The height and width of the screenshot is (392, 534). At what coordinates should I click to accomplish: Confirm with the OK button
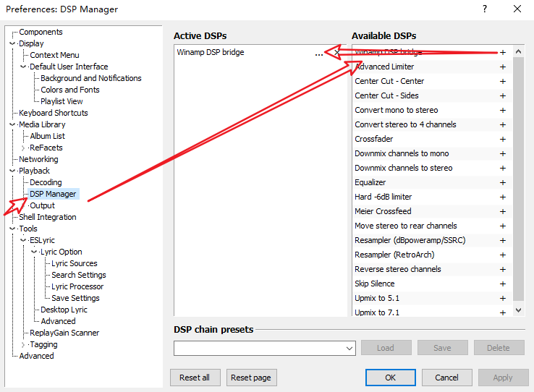390,378
